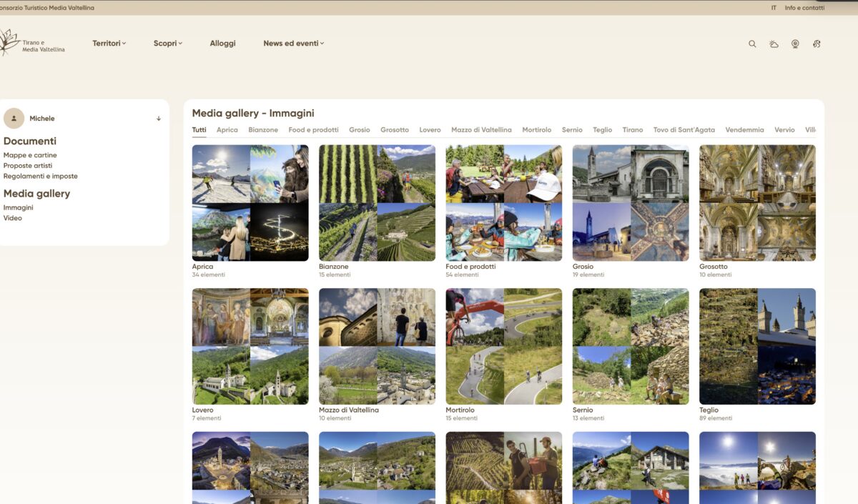Open the Lovero album thumbnail

pos(250,347)
